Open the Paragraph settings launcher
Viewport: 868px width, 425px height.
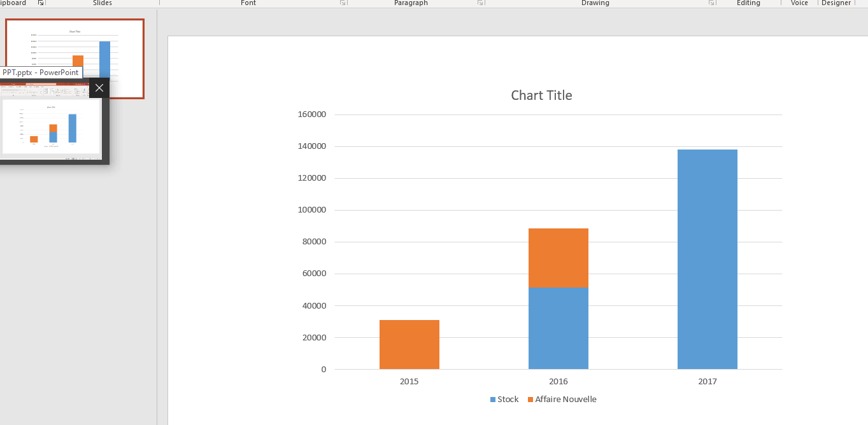point(481,3)
